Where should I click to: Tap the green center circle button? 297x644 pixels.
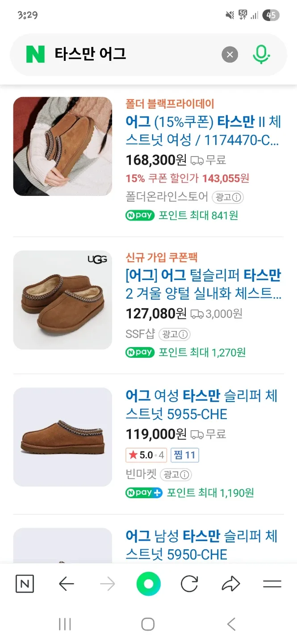point(148,584)
